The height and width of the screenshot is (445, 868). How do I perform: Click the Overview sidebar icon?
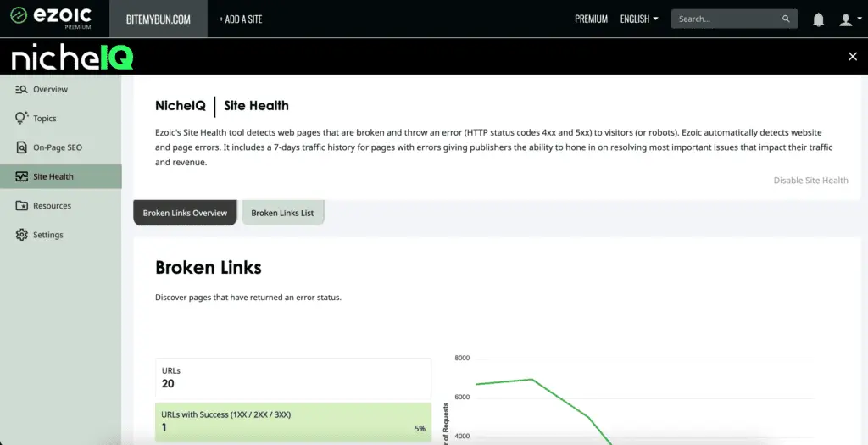coord(21,89)
